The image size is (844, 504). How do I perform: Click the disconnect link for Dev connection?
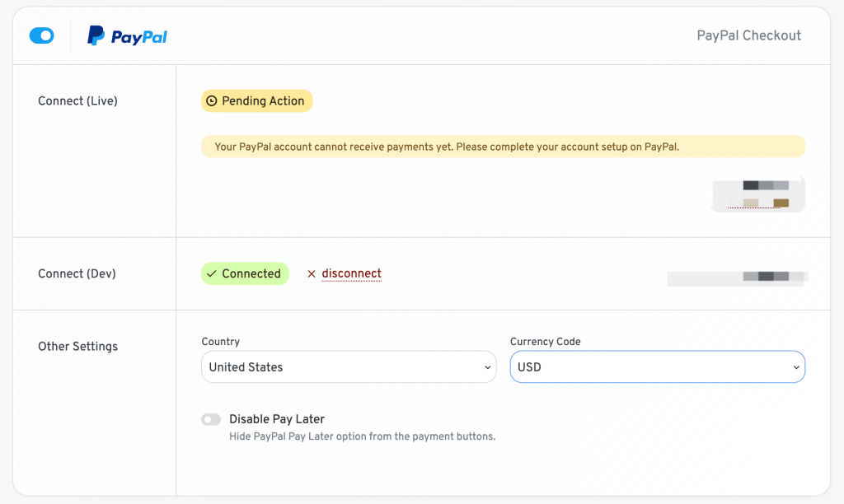coord(351,273)
